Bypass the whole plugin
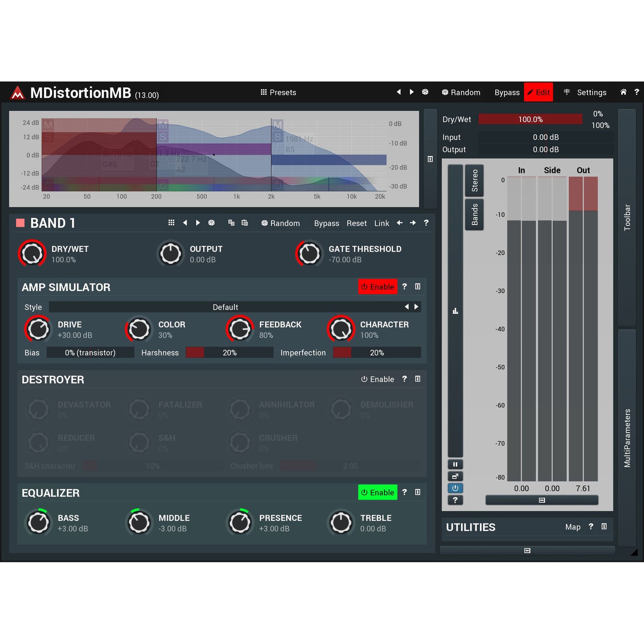This screenshot has height=644, width=644. (x=507, y=92)
